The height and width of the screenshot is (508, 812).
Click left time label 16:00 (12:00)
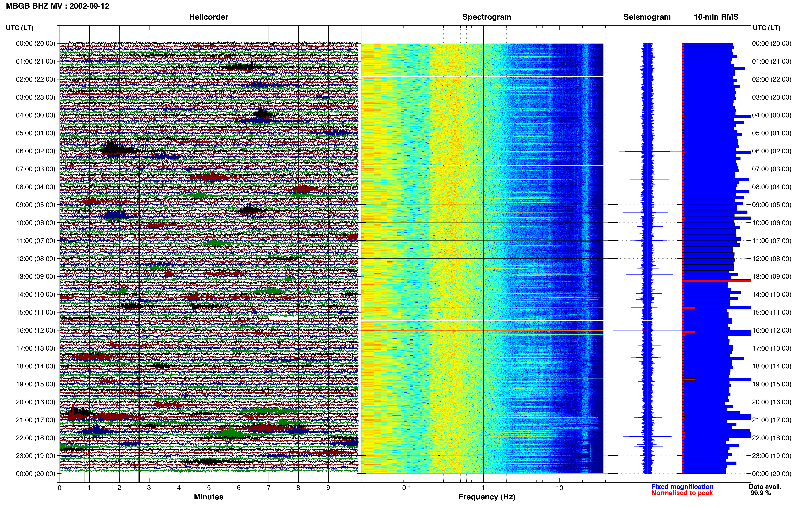pyautogui.click(x=36, y=330)
